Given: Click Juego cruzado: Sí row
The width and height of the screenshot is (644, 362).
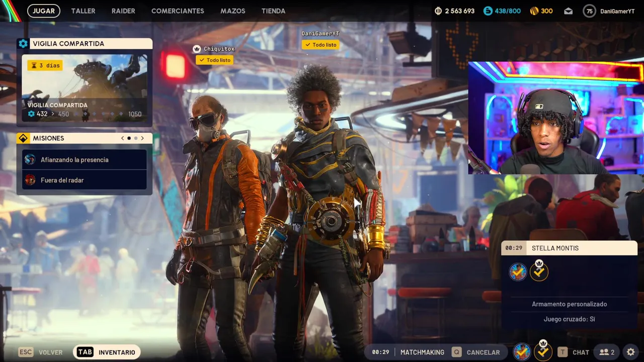Looking at the screenshot, I should [x=570, y=319].
